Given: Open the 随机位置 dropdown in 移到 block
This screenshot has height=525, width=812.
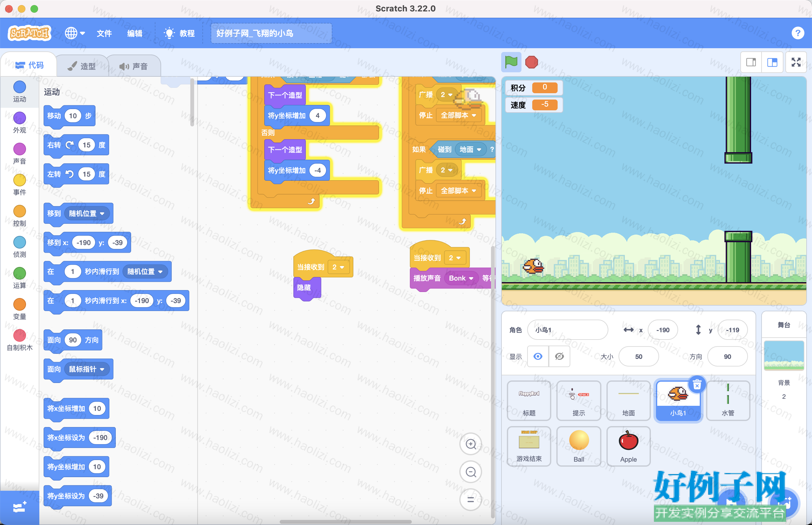Looking at the screenshot, I should coord(86,213).
